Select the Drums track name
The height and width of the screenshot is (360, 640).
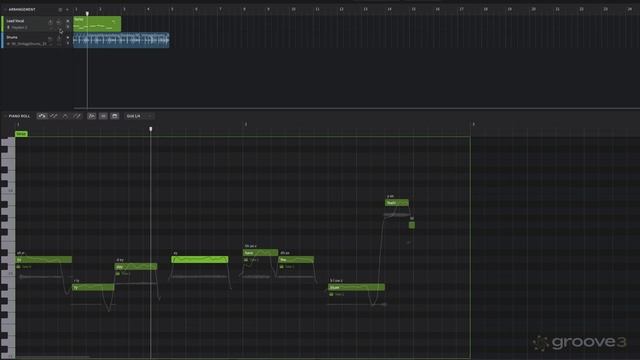(12, 37)
